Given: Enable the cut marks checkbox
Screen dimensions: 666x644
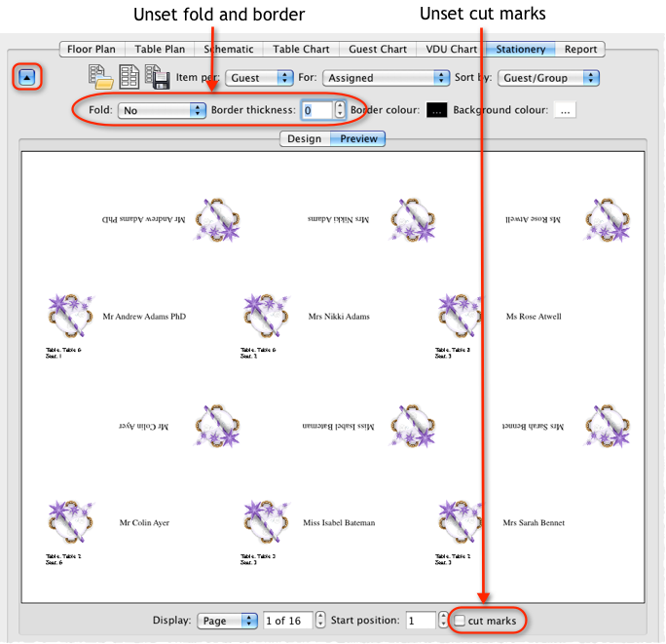Looking at the screenshot, I should (x=460, y=621).
